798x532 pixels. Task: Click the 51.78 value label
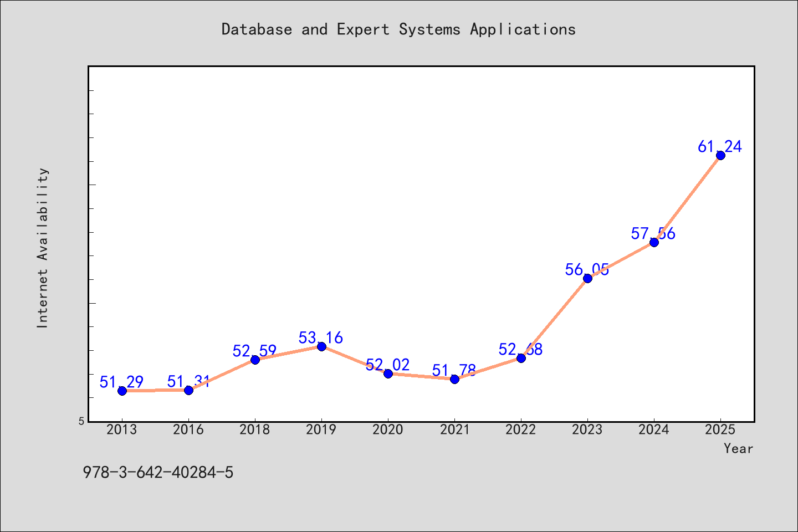click(454, 370)
